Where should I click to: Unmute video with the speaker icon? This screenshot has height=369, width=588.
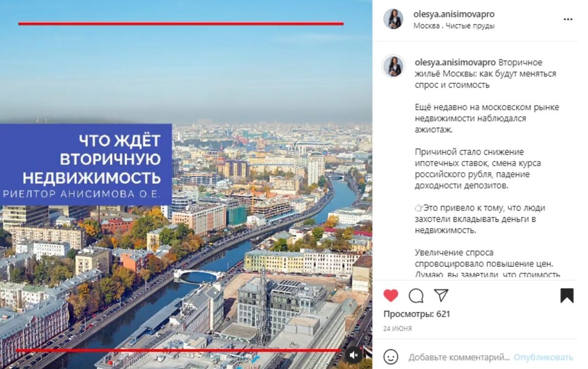[x=354, y=355]
